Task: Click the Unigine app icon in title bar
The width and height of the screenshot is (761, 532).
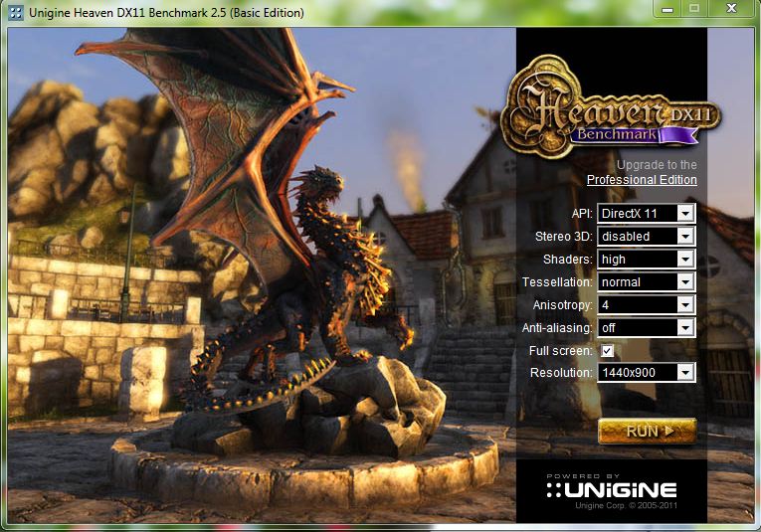Action: click(16, 13)
